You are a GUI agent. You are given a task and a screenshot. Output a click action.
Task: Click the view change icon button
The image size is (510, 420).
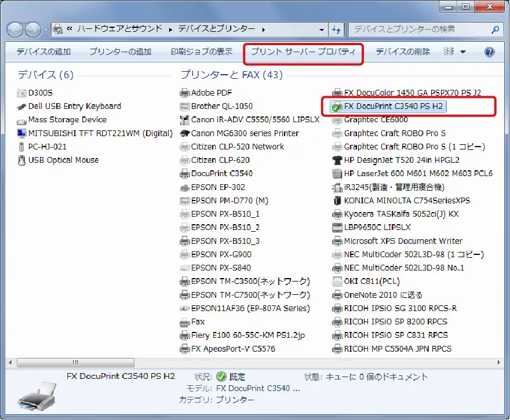(x=449, y=52)
